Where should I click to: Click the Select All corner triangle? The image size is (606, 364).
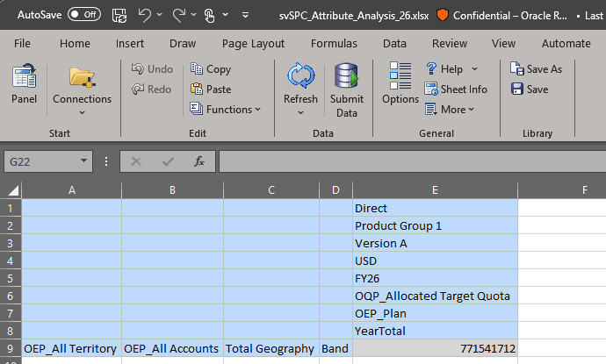click(11, 190)
